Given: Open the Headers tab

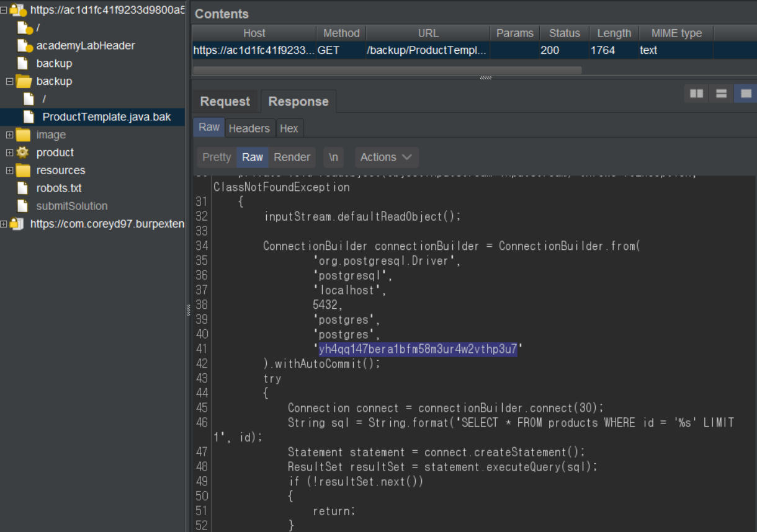Looking at the screenshot, I should pyautogui.click(x=249, y=128).
